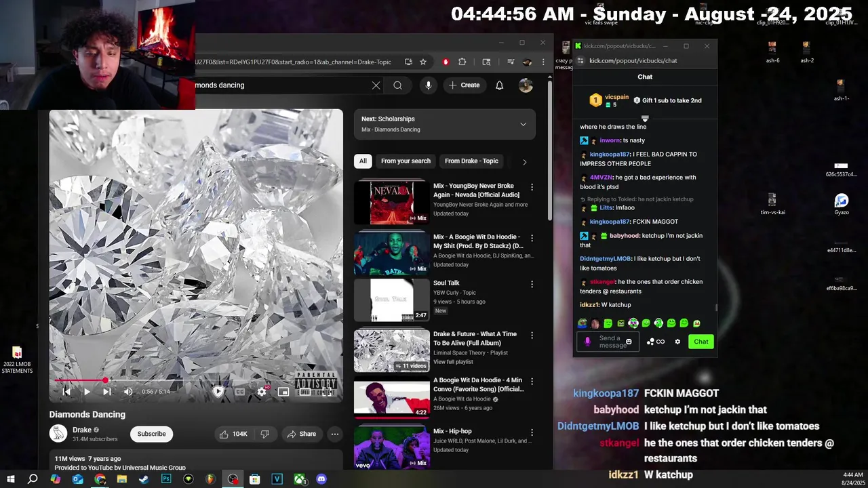This screenshot has width=868, height=488.
Task: Select Gyazo desktop shortcut
Action: click(842, 204)
